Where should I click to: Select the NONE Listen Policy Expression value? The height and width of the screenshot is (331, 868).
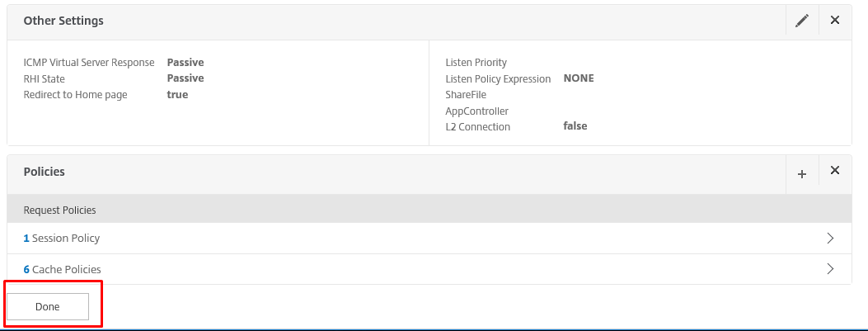(x=579, y=78)
